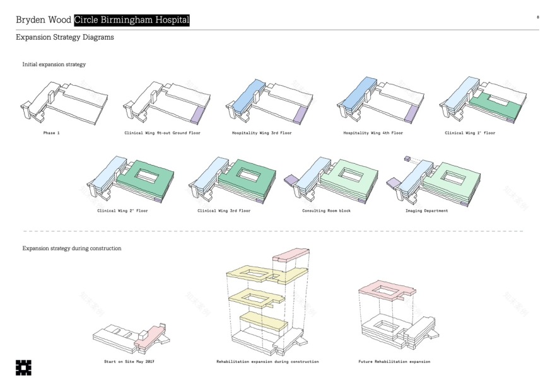Click the Bryden Wood logo icon
Image resolution: width=555 pixels, height=392 pixels.
tap(23, 367)
